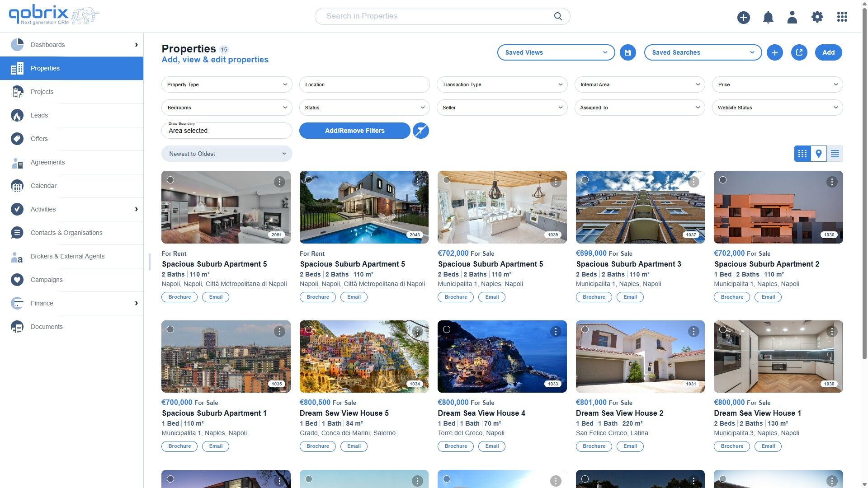The width and height of the screenshot is (868, 488).
Task: Go to Contacts & Organisations menu item
Action: point(66,233)
